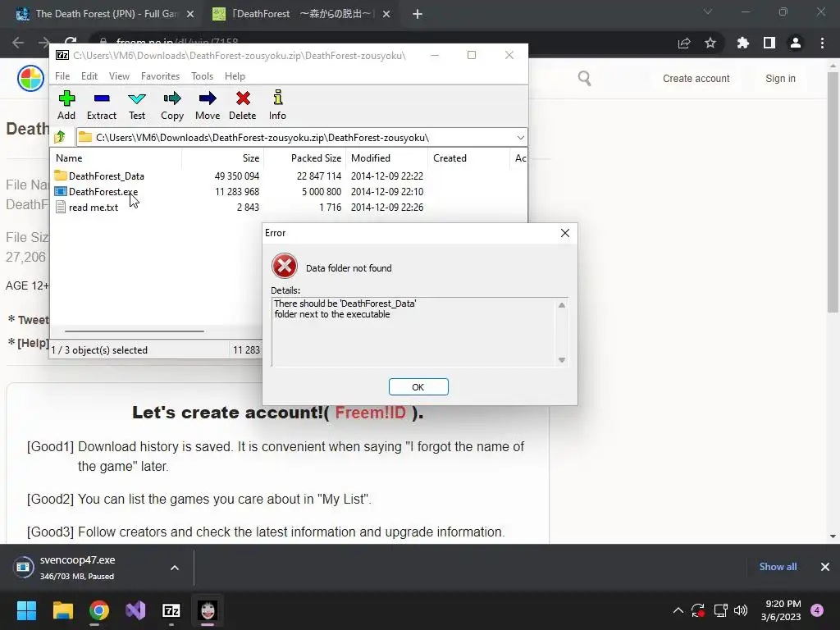Show hidden system tray icons chevron
840x630 pixels.
point(678,610)
